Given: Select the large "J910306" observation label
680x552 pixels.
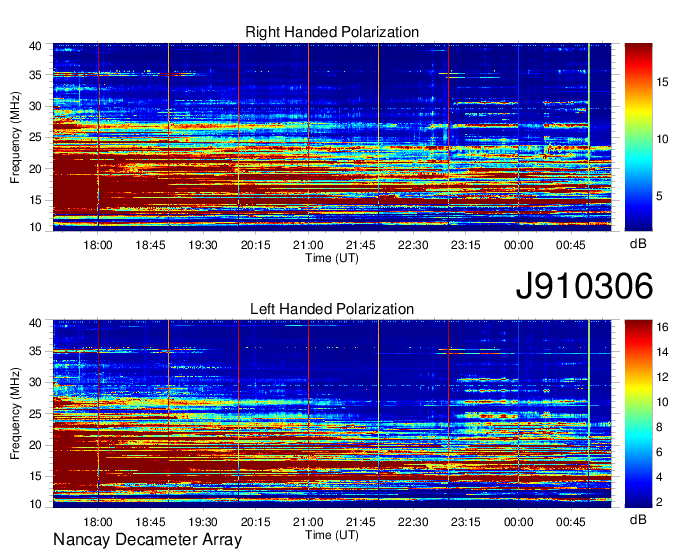Looking at the screenshot, I should coord(584,286).
